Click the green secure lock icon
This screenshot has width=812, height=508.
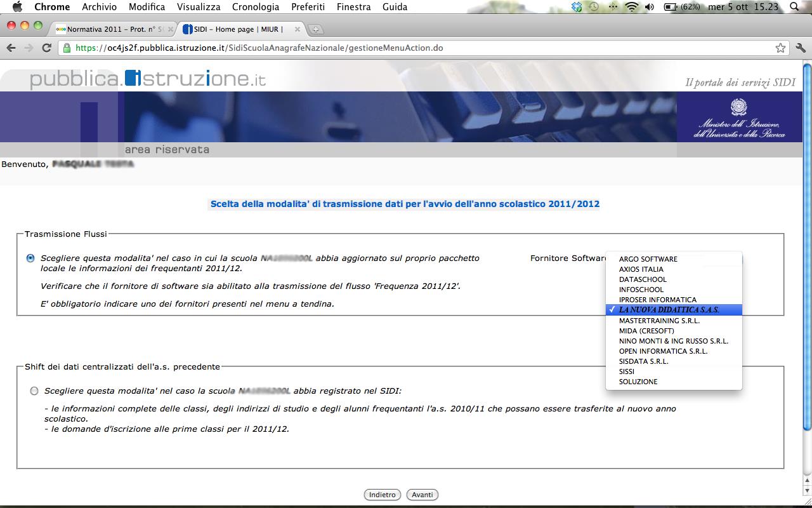[67, 48]
